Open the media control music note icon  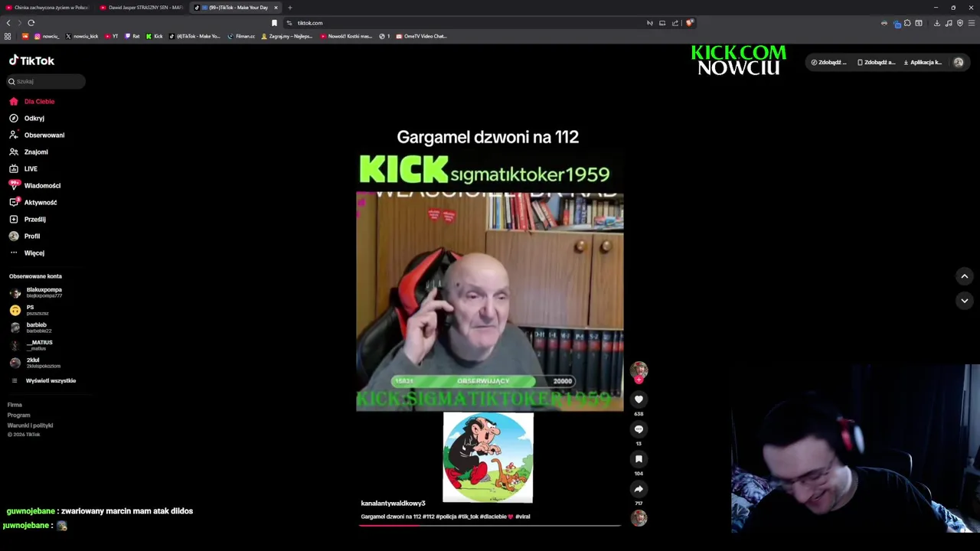[949, 23]
